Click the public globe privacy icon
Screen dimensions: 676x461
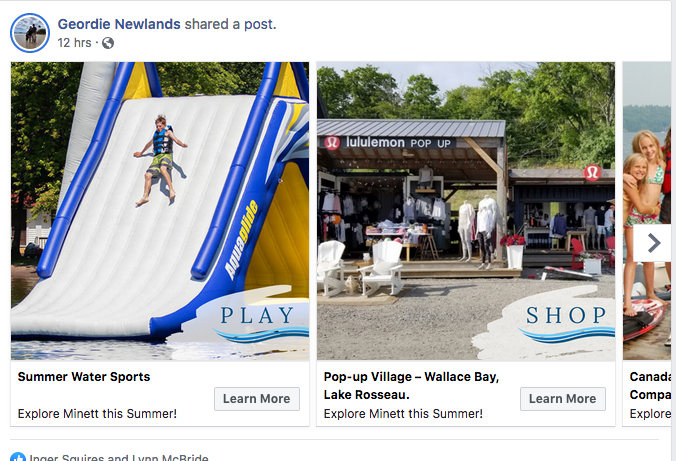point(108,43)
